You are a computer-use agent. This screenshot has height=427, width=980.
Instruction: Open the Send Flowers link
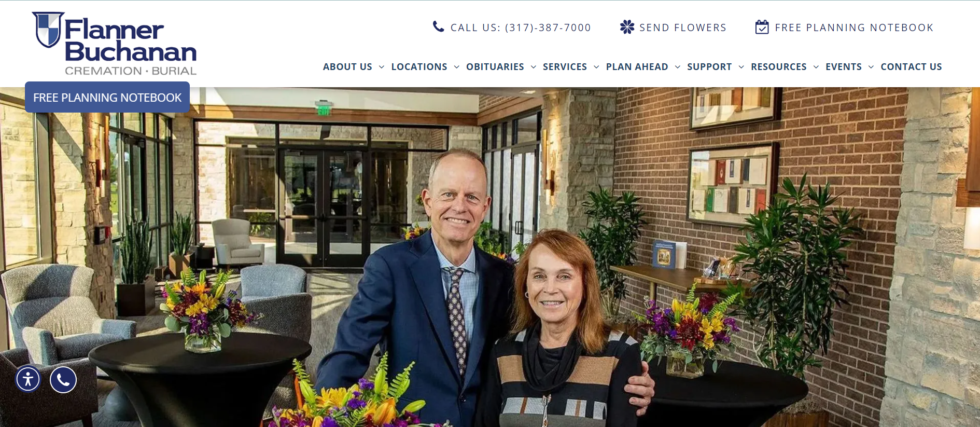pyautogui.click(x=683, y=27)
